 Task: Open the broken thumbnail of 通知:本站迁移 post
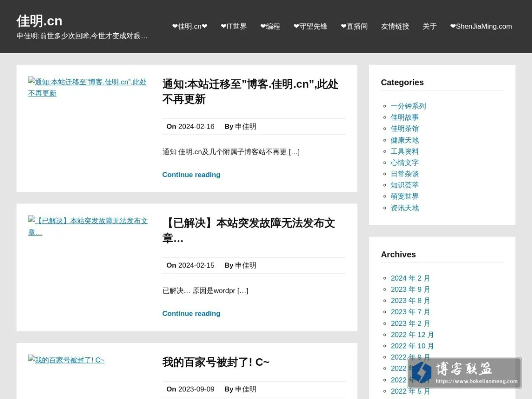[87, 87]
